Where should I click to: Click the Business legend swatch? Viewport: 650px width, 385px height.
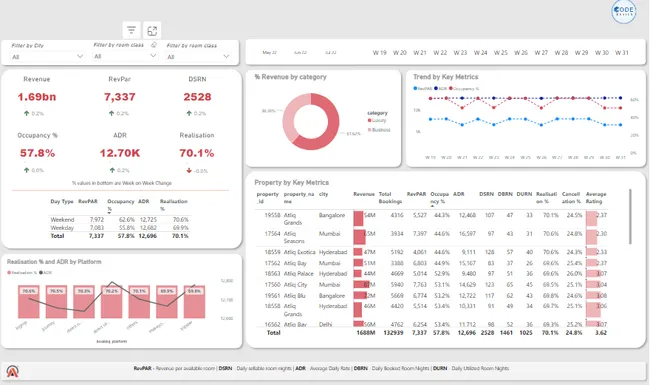tap(369, 130)
